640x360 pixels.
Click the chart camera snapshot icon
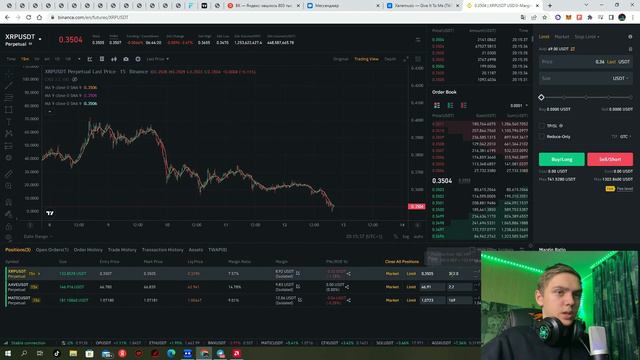click(x=126, y=59)
